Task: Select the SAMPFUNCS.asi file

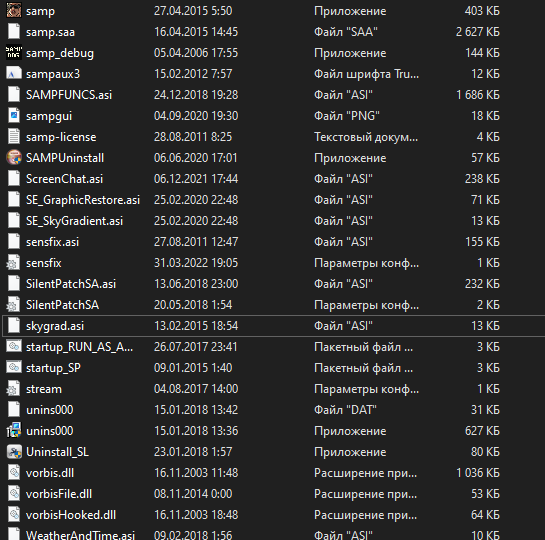Action: coord(69,95)
